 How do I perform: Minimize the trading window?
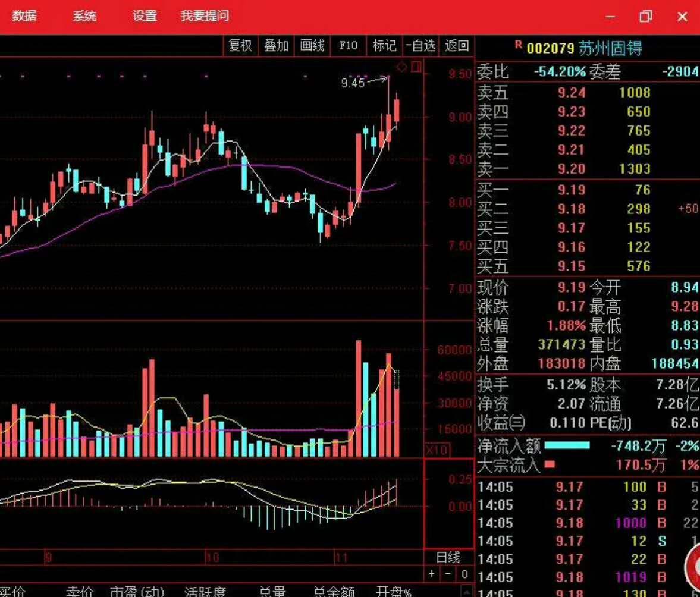click(610, 17)
